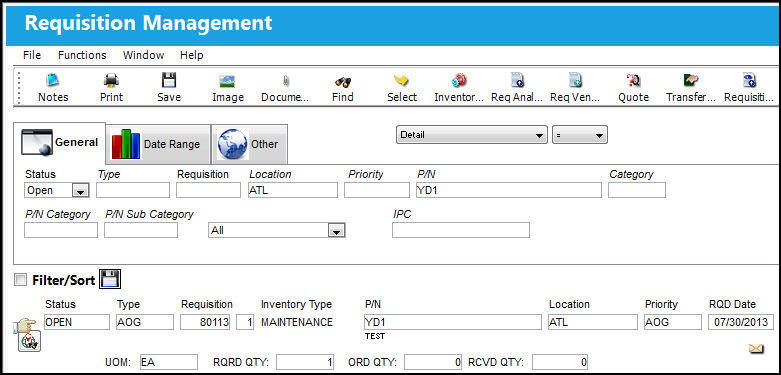Open the Help menu
Viewport: 781px width, 375px height.
pyautogui.click(x=192, y=55)
